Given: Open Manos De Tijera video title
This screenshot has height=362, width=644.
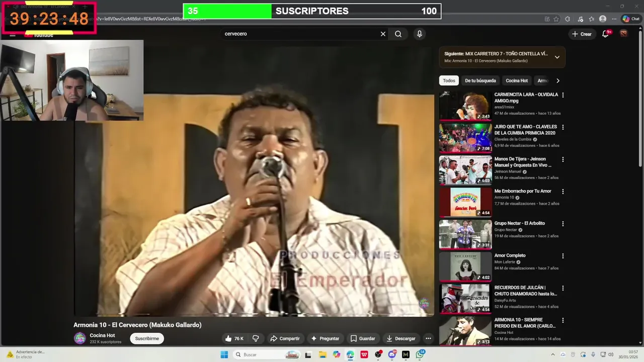Looking at the screenshot, I should 523,162.
